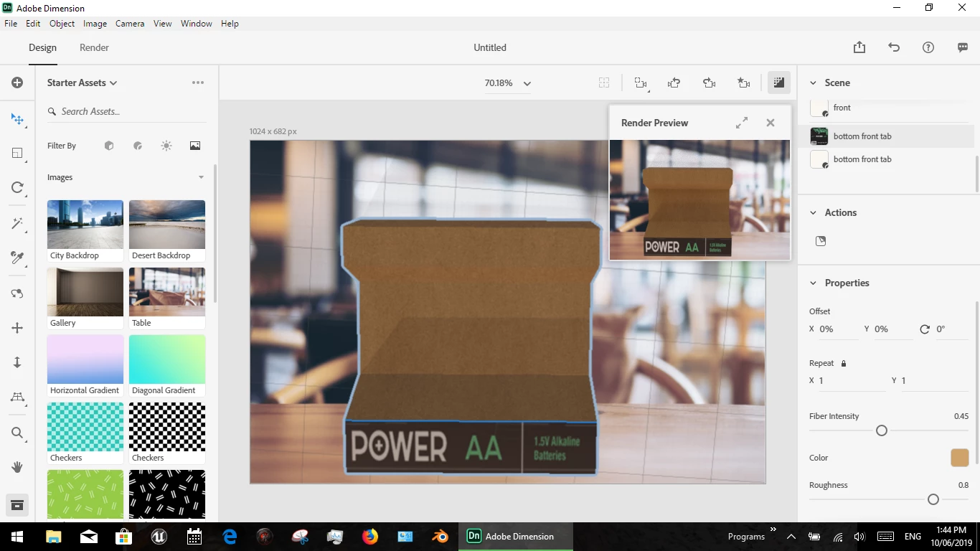Select the Zoom magnifier tool
The image size is (980, 551).
pos(17,433)
